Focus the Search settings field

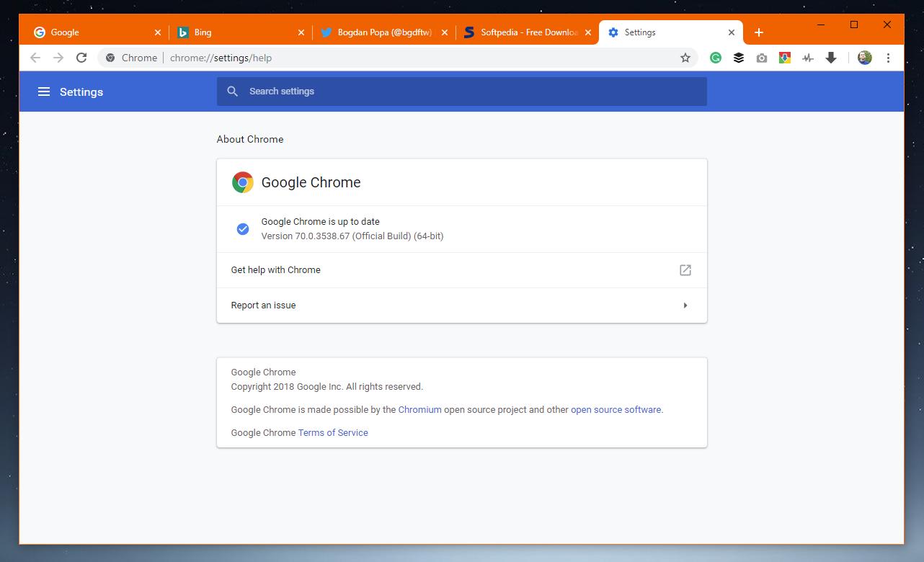[462, 92]
